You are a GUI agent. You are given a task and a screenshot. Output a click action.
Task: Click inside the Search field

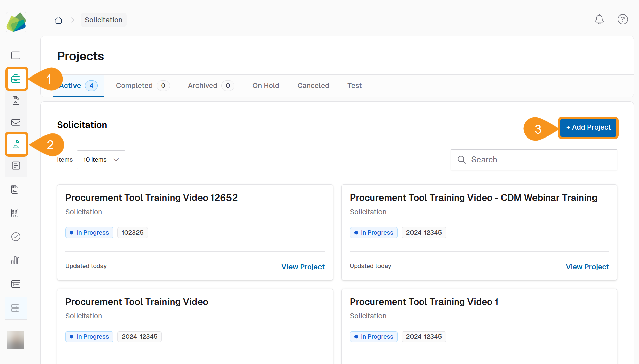pyautogui.click(x=534, y=159)
